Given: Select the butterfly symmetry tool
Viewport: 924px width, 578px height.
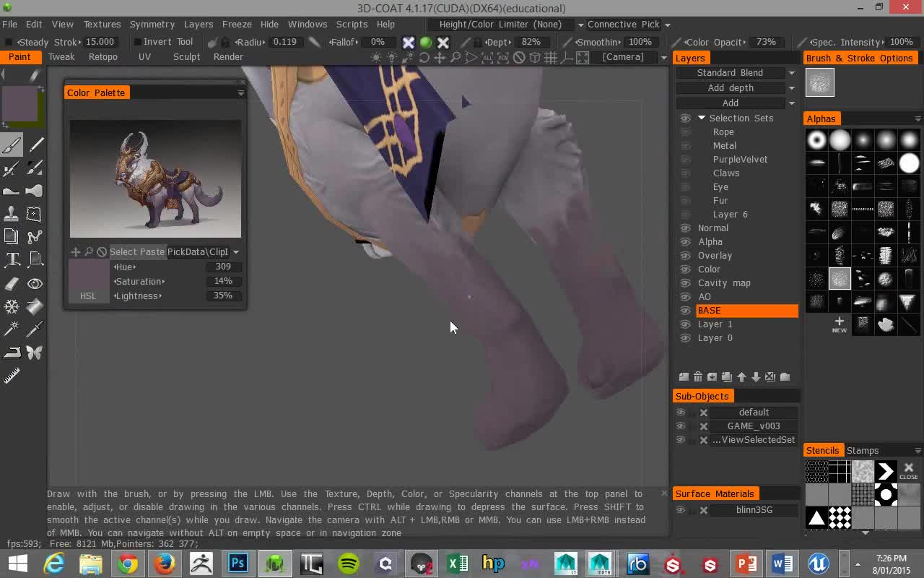Looking at the screenshot, I should 35,353.
